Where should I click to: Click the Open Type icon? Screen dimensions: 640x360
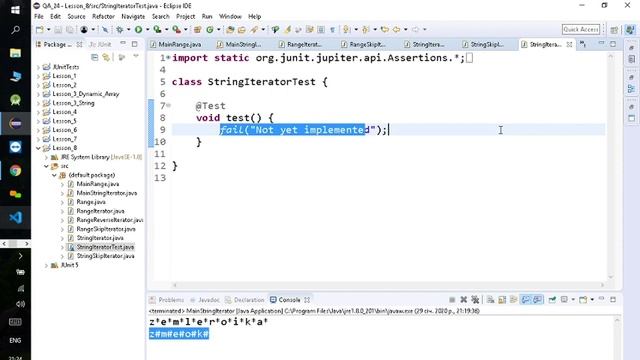(230, 29)
